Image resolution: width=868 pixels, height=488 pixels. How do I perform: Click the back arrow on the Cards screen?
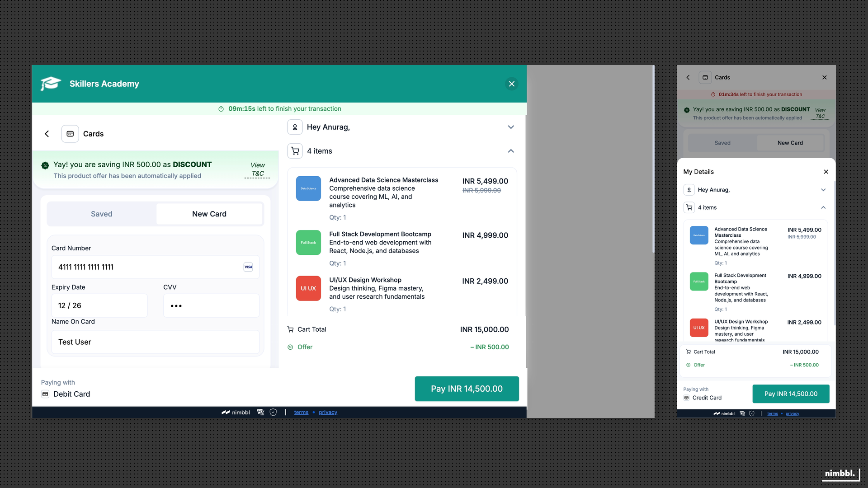(x=47, y=134)
